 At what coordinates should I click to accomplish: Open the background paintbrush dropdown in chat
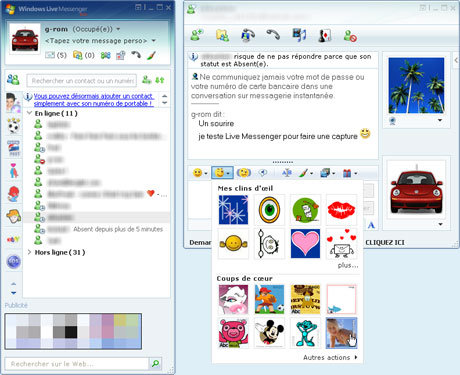point(306,173)
